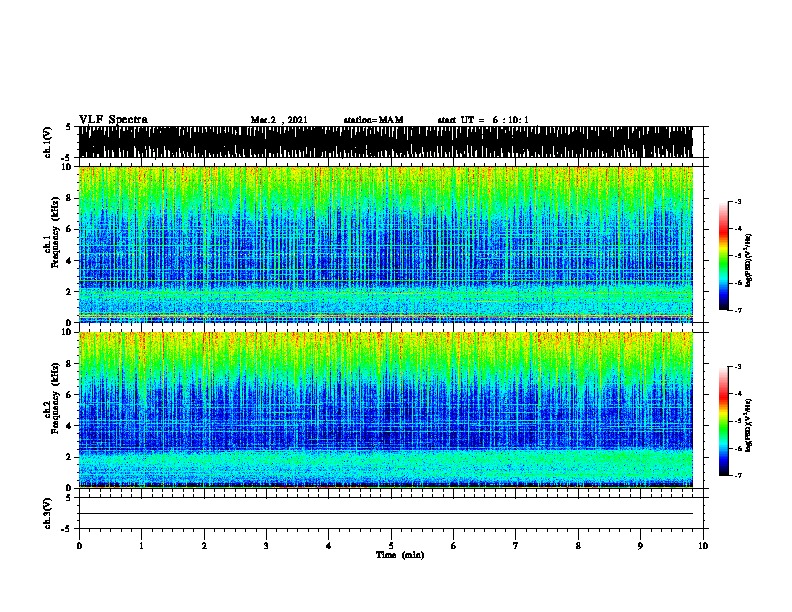
Task: Click the upper color bar's log(PSD) unit label
Action: click(749, 260)
